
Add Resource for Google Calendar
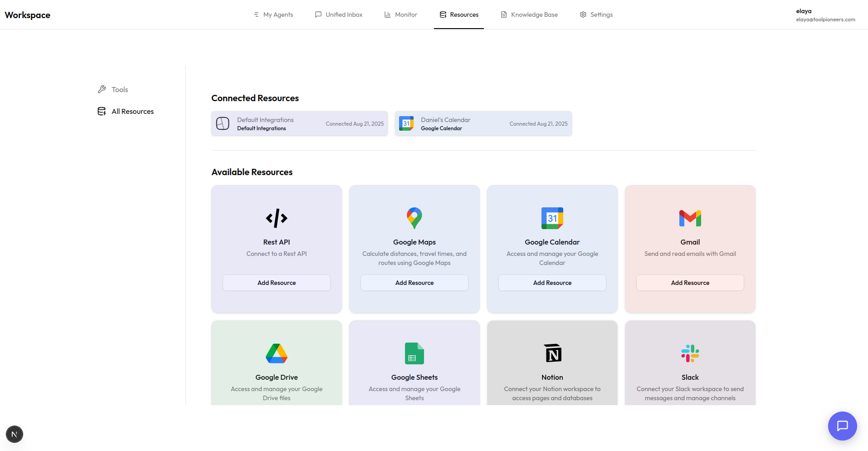pos(552,282)
